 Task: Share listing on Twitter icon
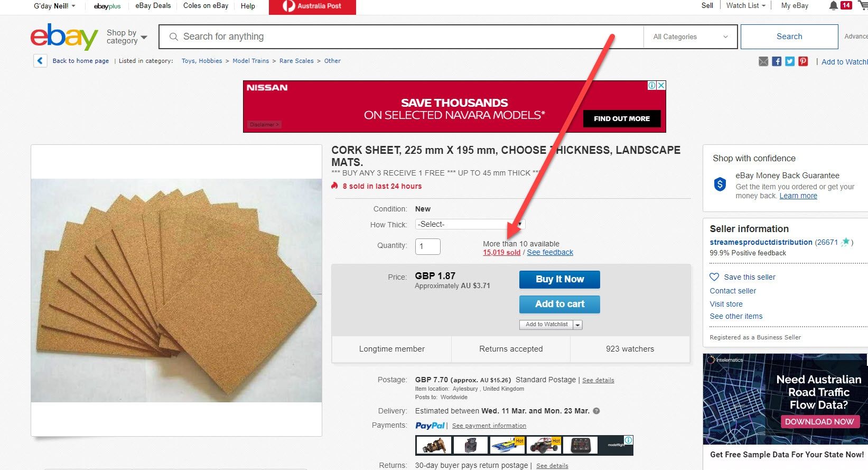coord(790,61)
